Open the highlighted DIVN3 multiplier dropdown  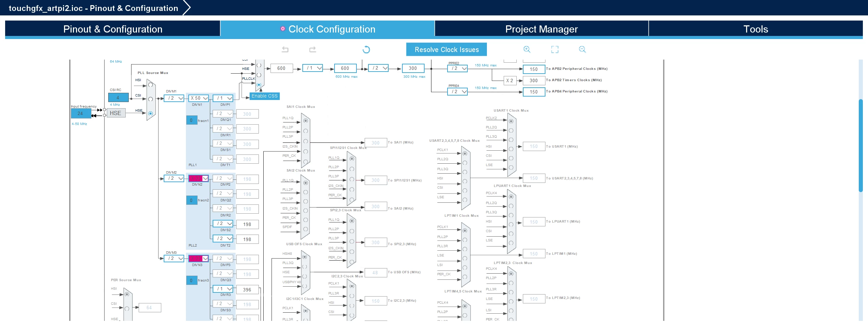(199, 259)
